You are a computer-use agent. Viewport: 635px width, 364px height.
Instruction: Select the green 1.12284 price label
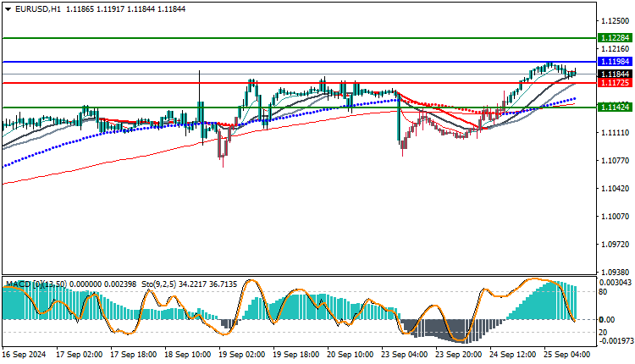616,38
